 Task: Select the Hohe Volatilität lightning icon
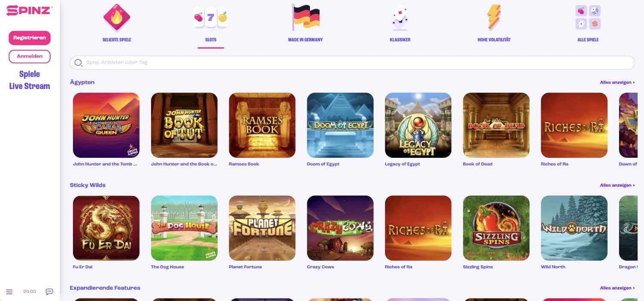[x=494, y=17]
